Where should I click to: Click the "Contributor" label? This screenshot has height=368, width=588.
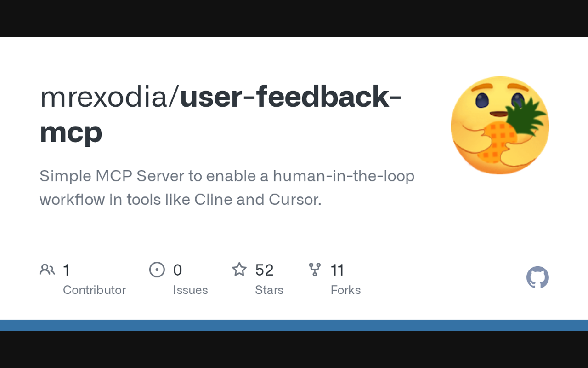pos(94,290)
